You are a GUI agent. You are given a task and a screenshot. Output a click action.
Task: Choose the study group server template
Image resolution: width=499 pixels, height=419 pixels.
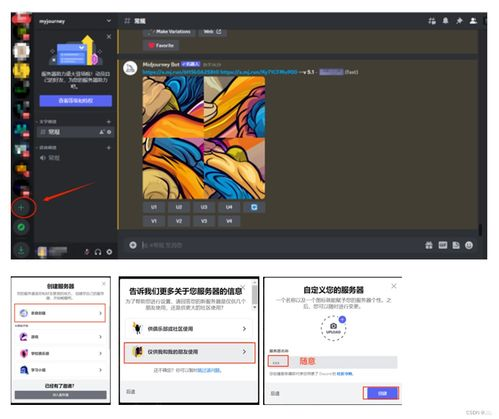pos(60,370)
